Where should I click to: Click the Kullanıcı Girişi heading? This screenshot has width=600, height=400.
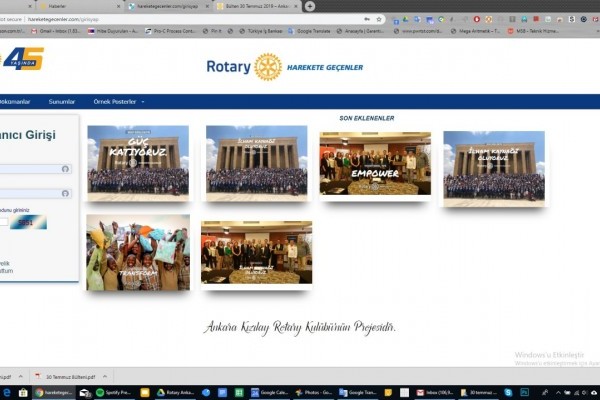(x=28, y=135)
